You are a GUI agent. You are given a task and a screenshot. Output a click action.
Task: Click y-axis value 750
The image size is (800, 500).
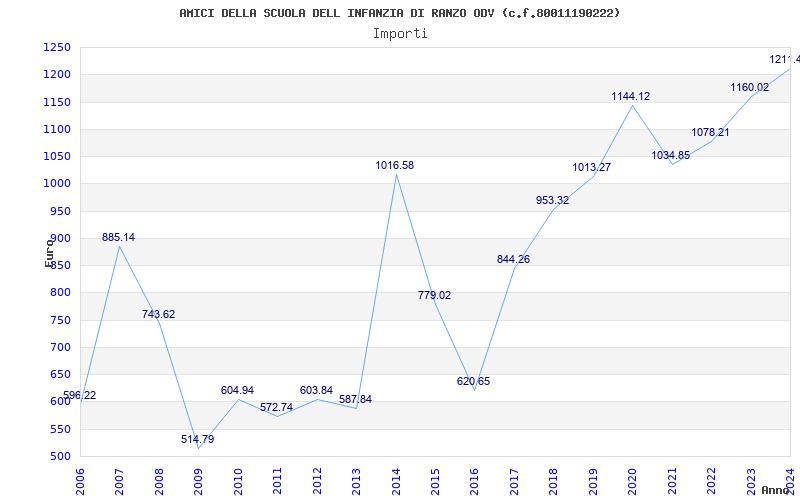pyautogui.click(x=60, y=320)
